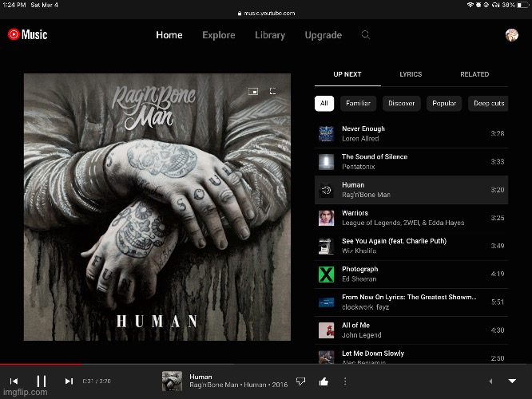This screenshot has height=399, width=532.
Task: Play Let Me Down Slowly
Action: (x=411, y=356)
